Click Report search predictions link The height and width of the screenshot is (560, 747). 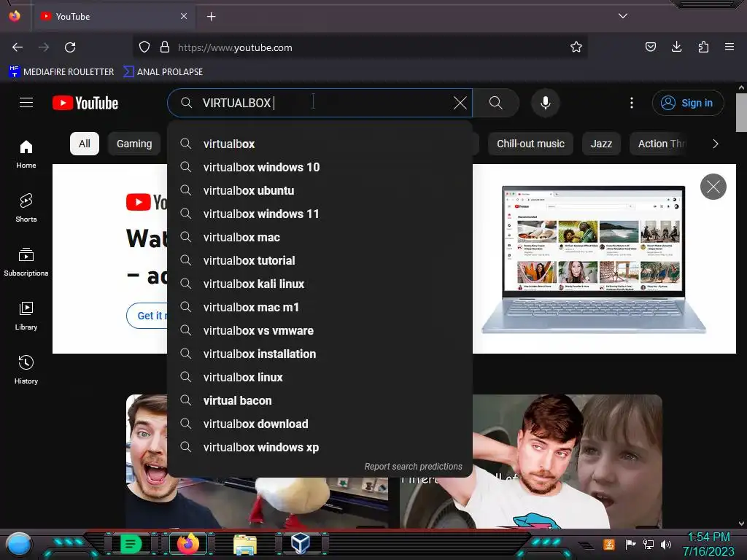pyautogui.click(x=413, y=467)
